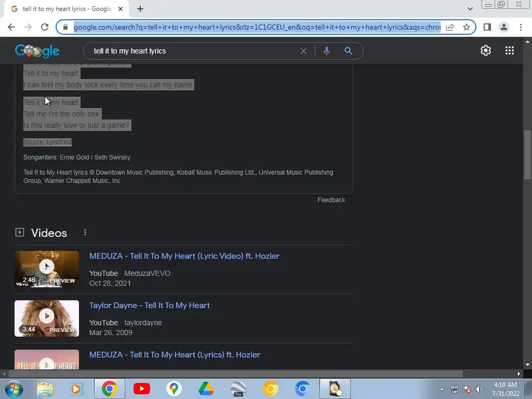Open MEDUZA (Lyrics) ft. Hozier video link

(x=175, y=355)
